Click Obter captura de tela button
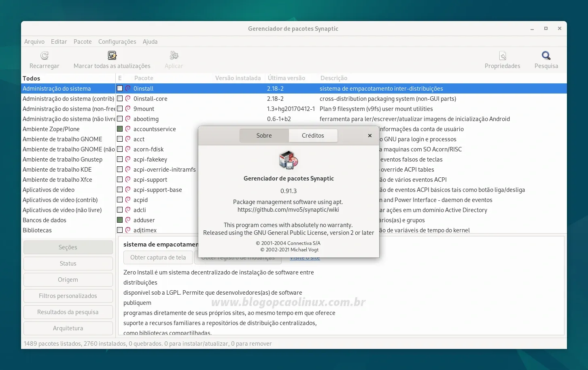 coord(158,257)
